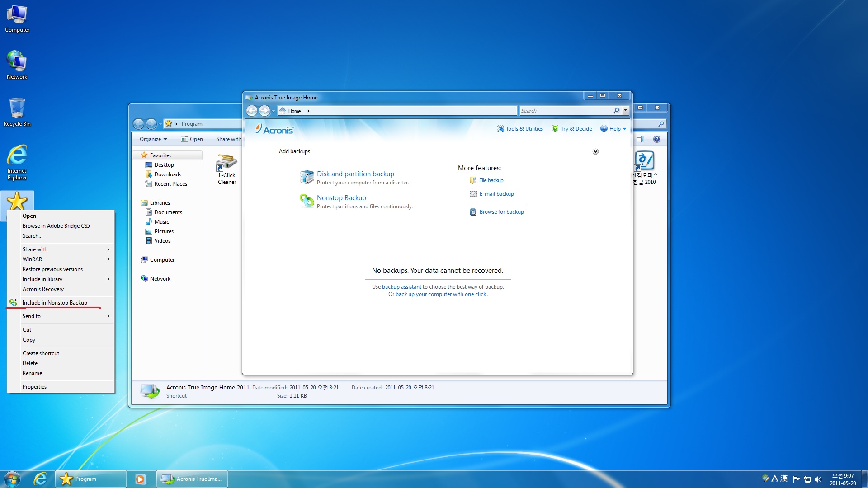Viewport: 868px width, 488px height.
Task: Click the Acronis Search input field
Action: (566, 111)
